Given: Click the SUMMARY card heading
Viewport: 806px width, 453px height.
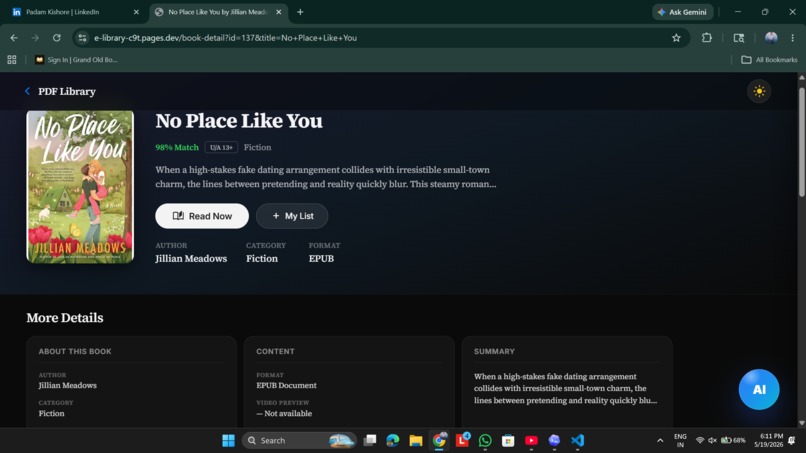Looking at the screenshot, I should click(x=494, y=352).
